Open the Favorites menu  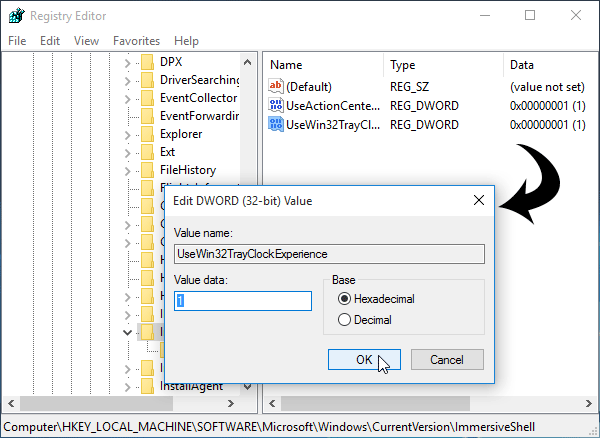pyautogui.click(x=136, y=41)
